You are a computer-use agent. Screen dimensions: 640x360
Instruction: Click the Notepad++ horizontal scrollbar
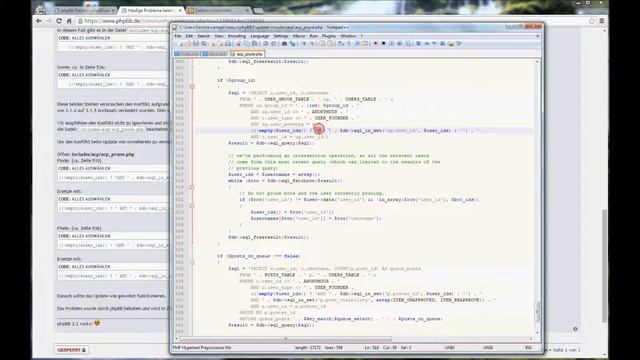point(286,338)
